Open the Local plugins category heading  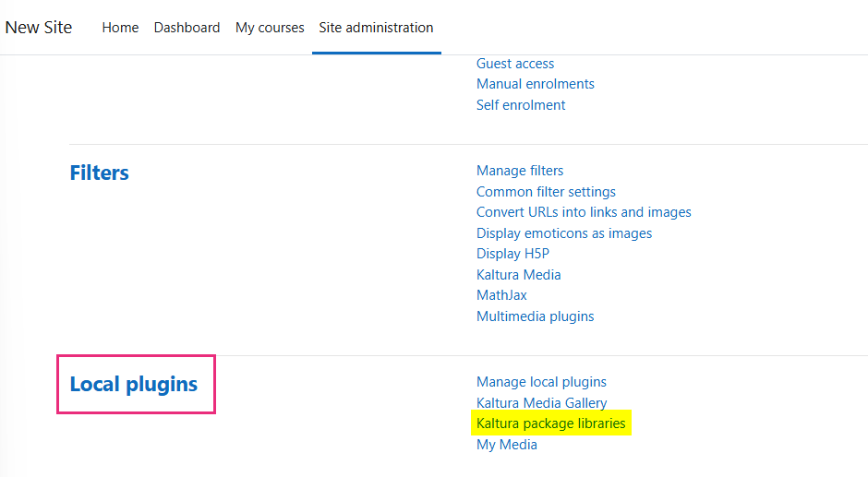tap(134, 384)
